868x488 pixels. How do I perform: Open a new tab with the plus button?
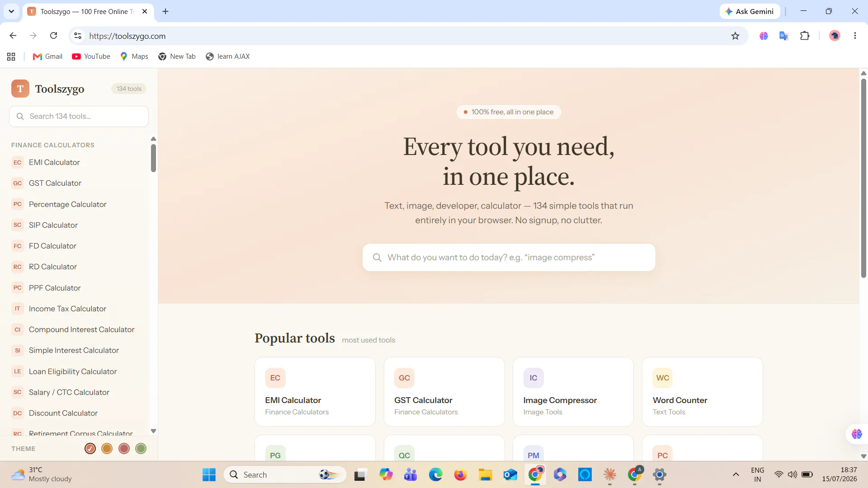pyautogui.click(x=165, y=11)
